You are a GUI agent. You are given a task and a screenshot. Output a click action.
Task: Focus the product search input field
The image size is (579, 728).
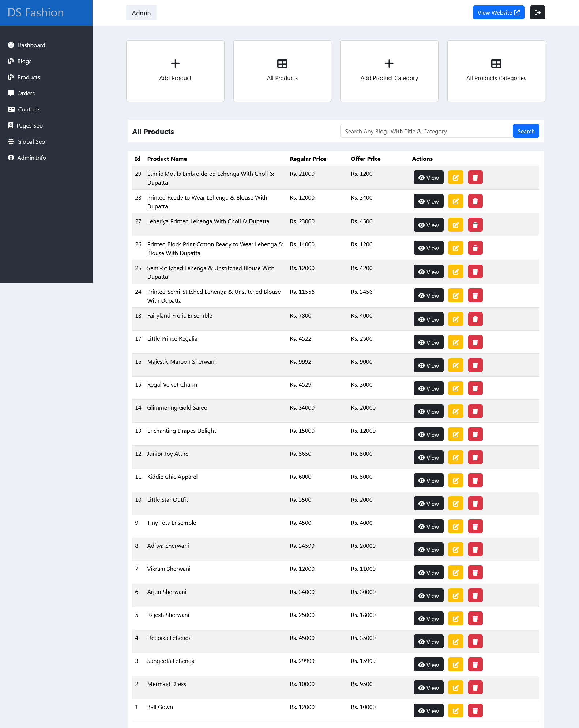426,131
